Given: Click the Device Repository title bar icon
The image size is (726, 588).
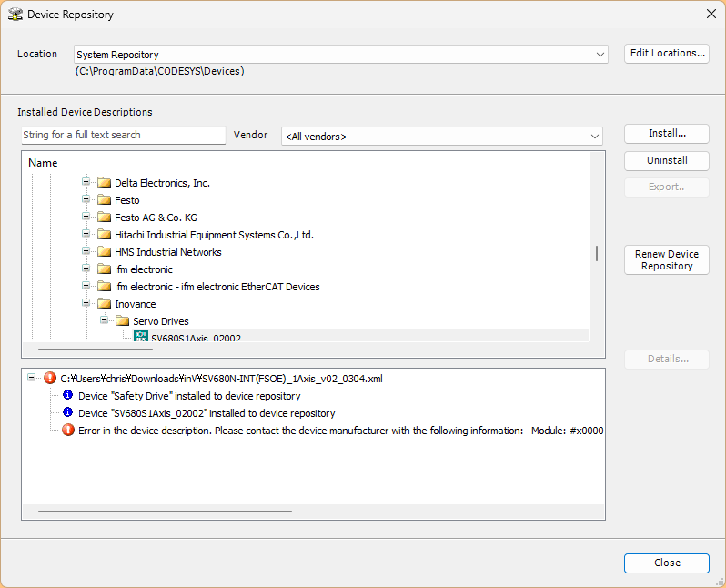Looking at the screenshot, I should click(15, 15).
